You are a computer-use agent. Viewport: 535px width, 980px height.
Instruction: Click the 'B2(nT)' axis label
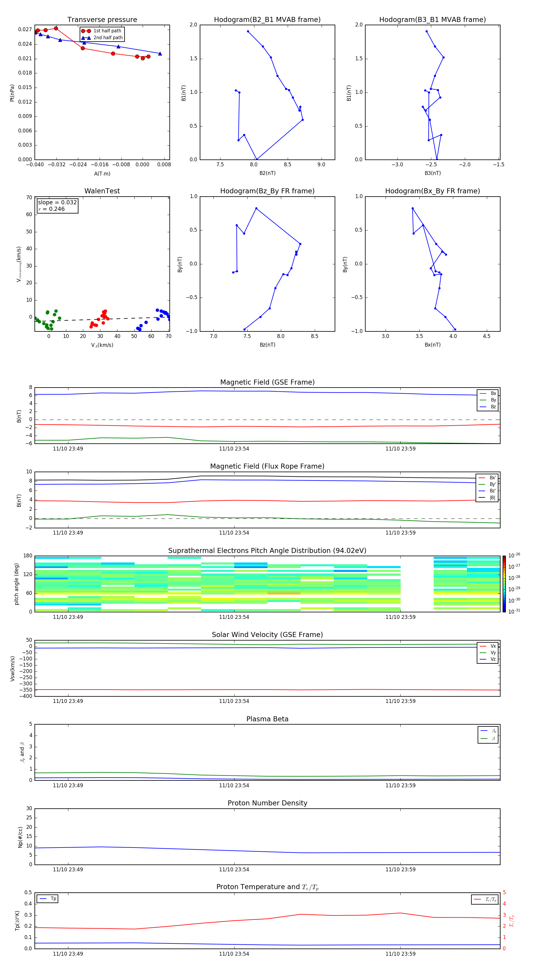(267, 173)
